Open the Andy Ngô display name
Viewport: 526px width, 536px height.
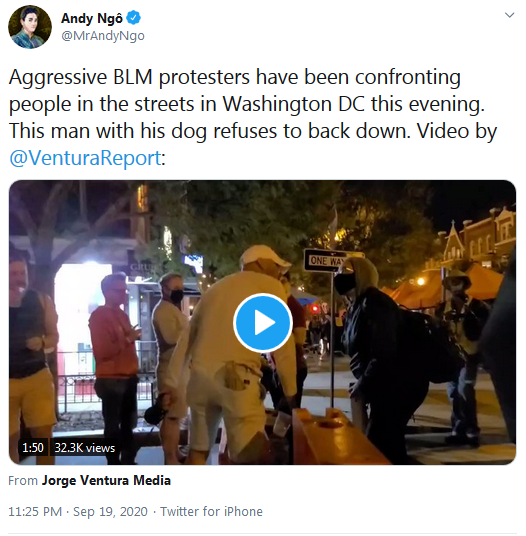[92, 18]
